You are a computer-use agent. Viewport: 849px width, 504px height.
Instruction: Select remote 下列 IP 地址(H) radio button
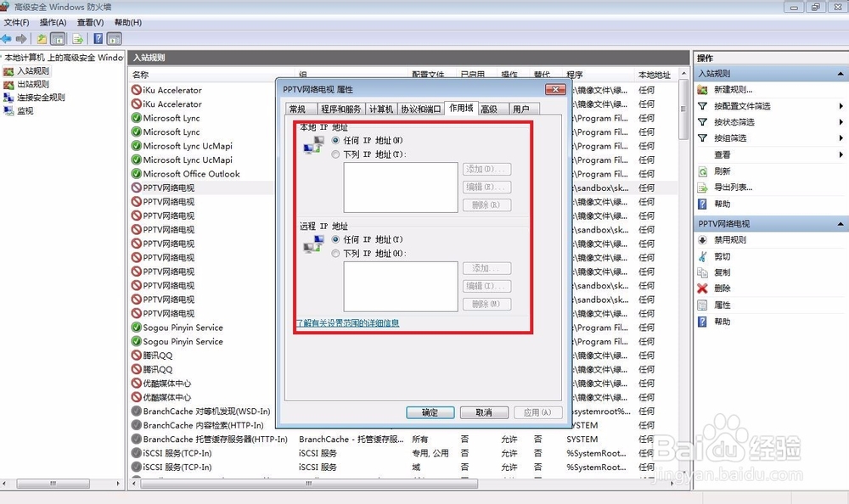[335, 254]
